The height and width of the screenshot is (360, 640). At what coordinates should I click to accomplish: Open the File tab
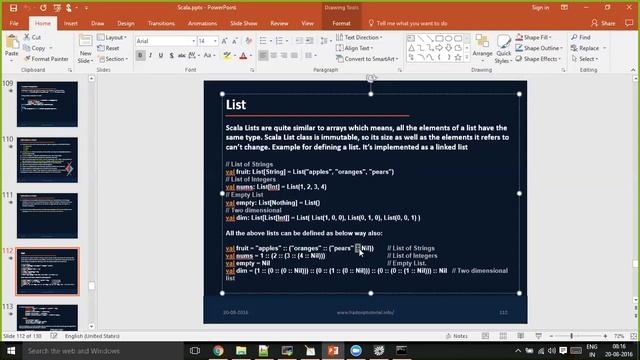tap(14, 23)
